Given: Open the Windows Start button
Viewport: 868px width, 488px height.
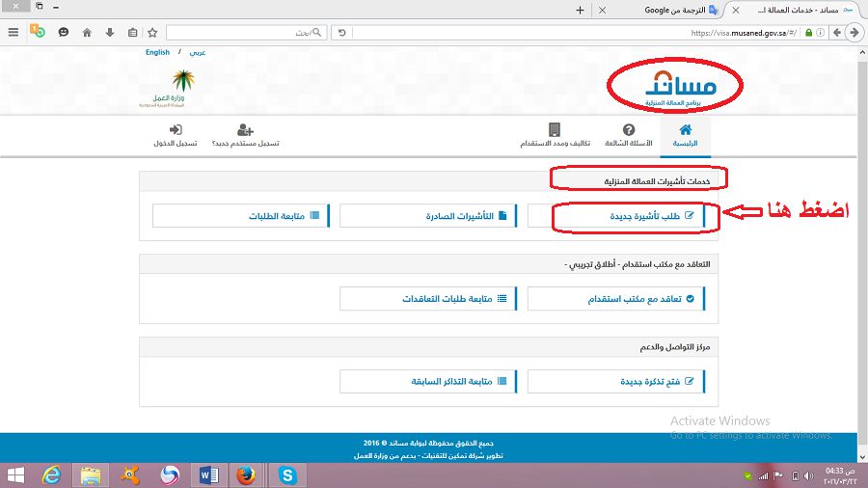Looking at the screenshot, I should [x=15, y=475].
